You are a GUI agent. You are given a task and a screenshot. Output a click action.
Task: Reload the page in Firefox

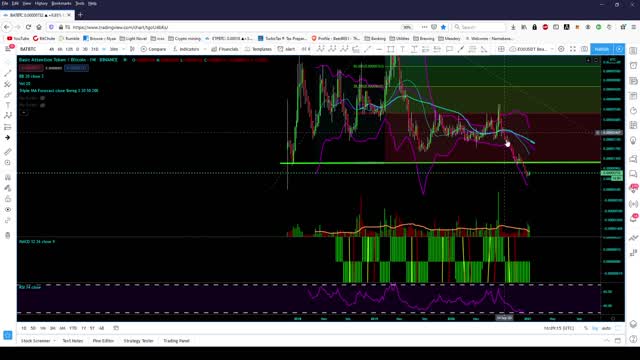point(28,27)
